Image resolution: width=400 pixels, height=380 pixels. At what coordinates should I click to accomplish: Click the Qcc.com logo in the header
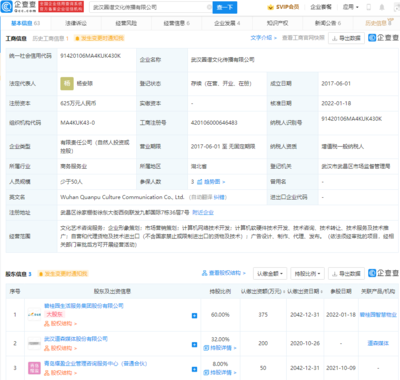[18, 7]
